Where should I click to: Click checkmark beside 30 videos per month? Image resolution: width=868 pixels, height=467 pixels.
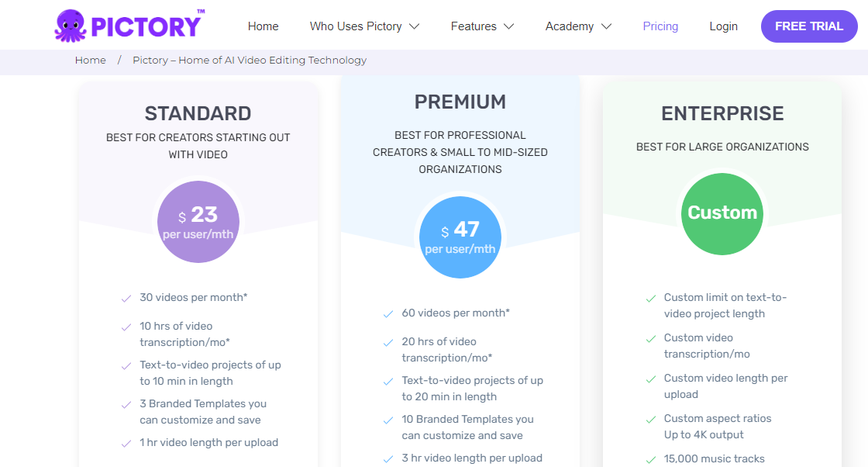coord(126,298)
